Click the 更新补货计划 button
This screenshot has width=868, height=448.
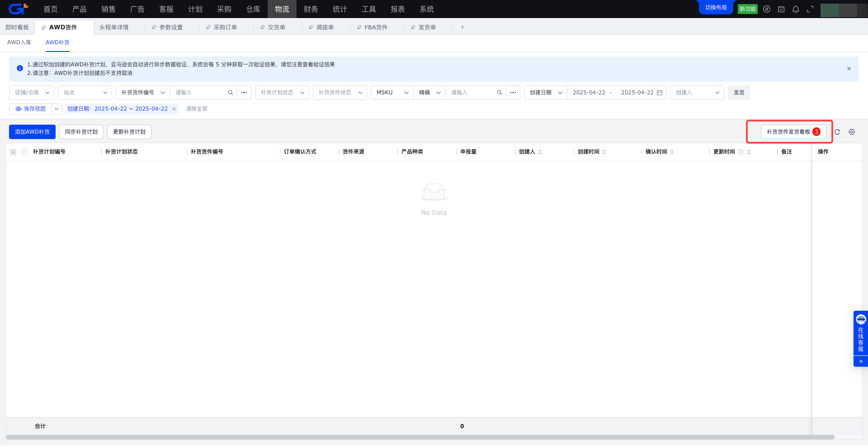[x=129, y=132]
